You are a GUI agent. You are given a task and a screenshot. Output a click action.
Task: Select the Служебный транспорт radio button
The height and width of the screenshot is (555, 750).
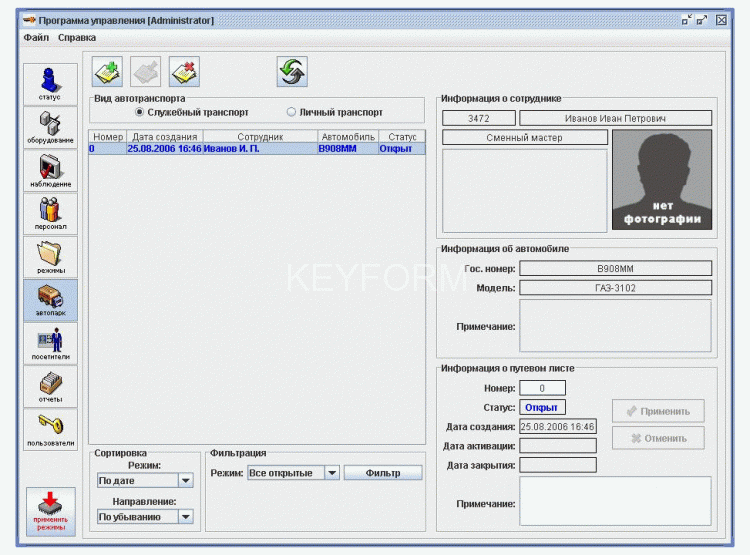click(x=139, y=113)
